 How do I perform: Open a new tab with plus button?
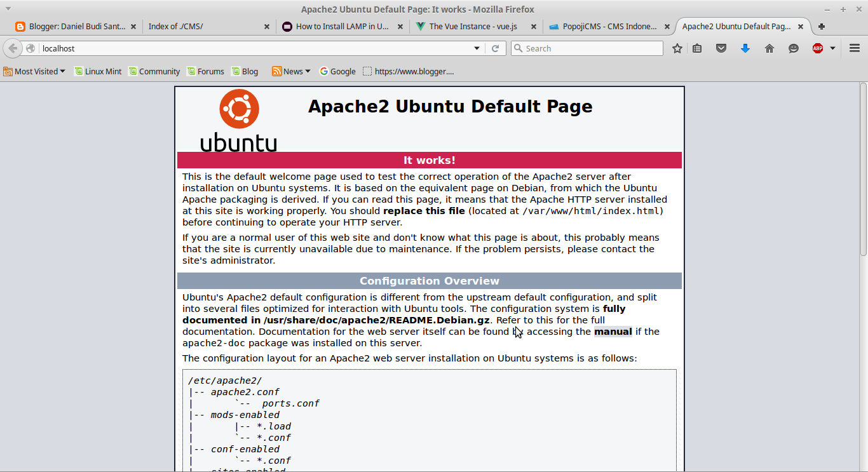click(x=822, y=27)
